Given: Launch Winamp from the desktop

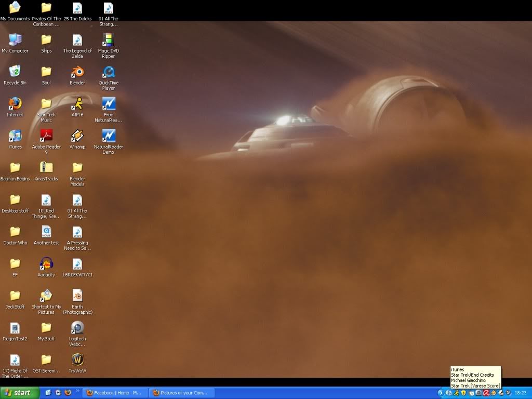Looking at the screenshot, I should (77, 136).
